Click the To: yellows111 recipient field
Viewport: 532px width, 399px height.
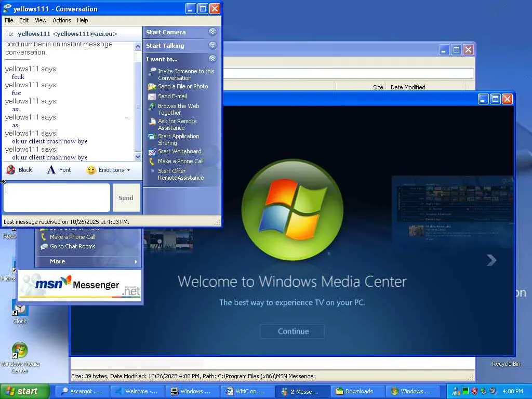pos(72,34)
